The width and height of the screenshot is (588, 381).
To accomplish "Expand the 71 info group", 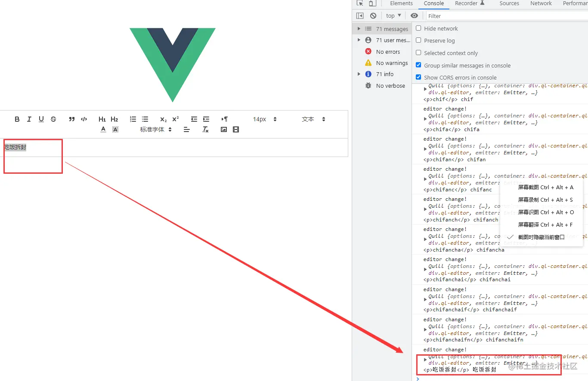I will 359,74.
